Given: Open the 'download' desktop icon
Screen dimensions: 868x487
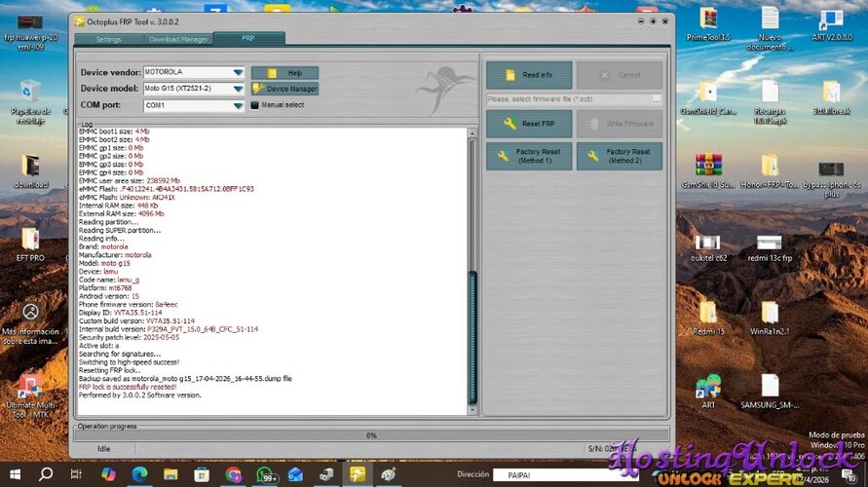Looking at the screenshot, I should tap(30, 171).
